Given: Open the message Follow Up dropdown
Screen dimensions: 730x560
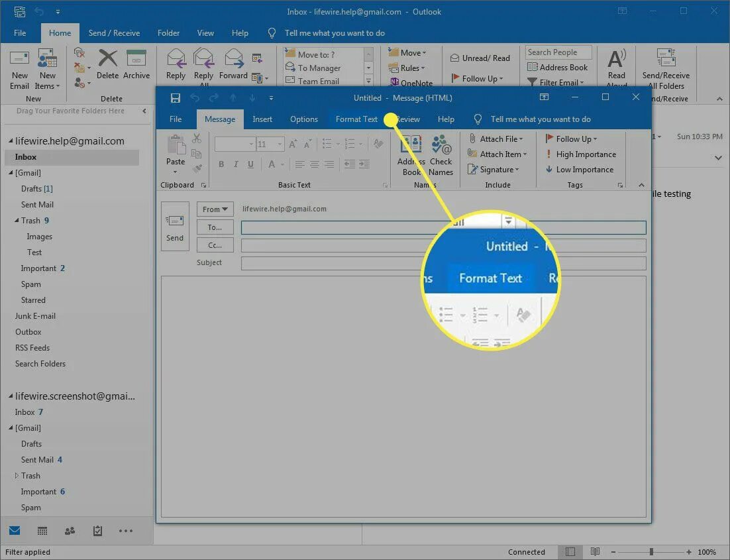Looking at the screenshot, I should [571, 139].
